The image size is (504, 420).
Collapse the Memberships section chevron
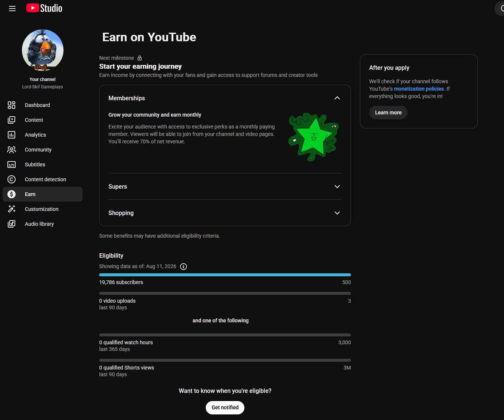tap(337, 98)
